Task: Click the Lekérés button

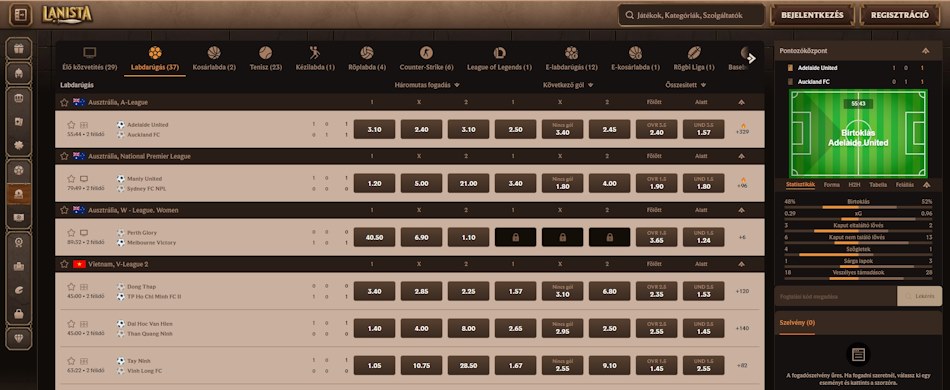Action: click(919, 297)
